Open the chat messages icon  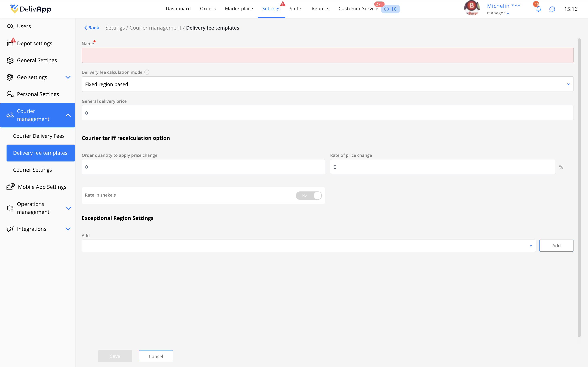click(x=552, y=9)
